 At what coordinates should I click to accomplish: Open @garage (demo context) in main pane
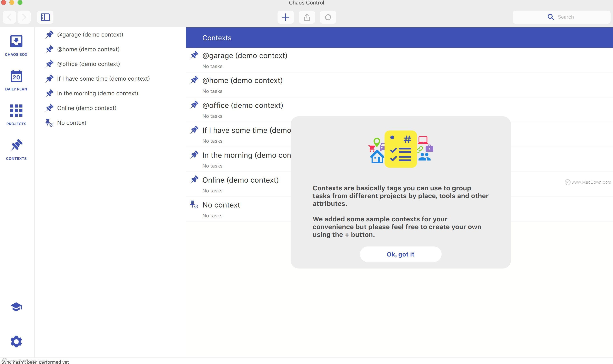point(399,60)
